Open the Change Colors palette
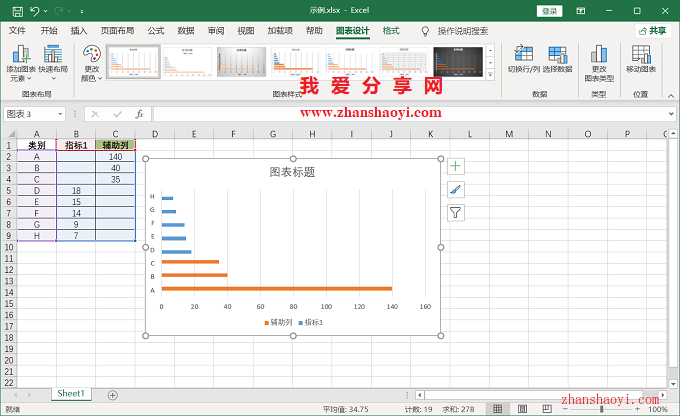Viewport: 680px width, 416px height. (92, 64)
